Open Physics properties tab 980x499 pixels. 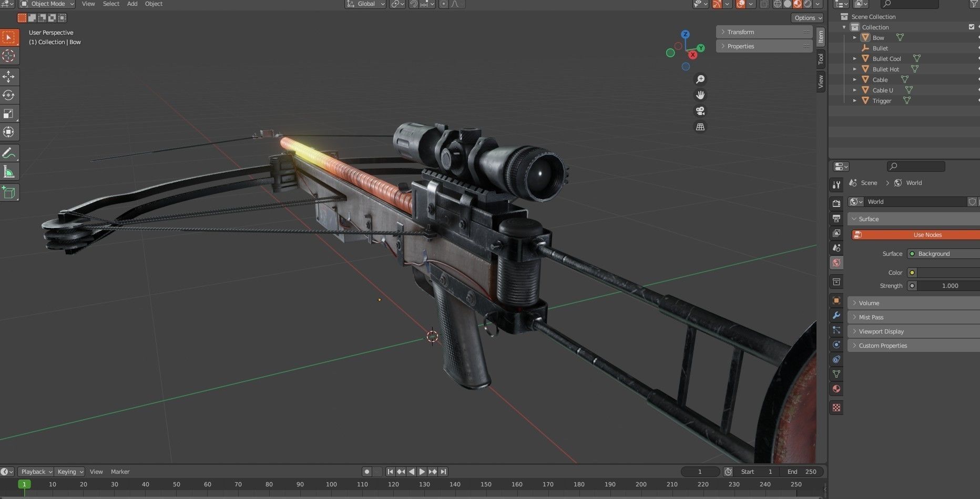pyautogui.click(x=836, y=345)
